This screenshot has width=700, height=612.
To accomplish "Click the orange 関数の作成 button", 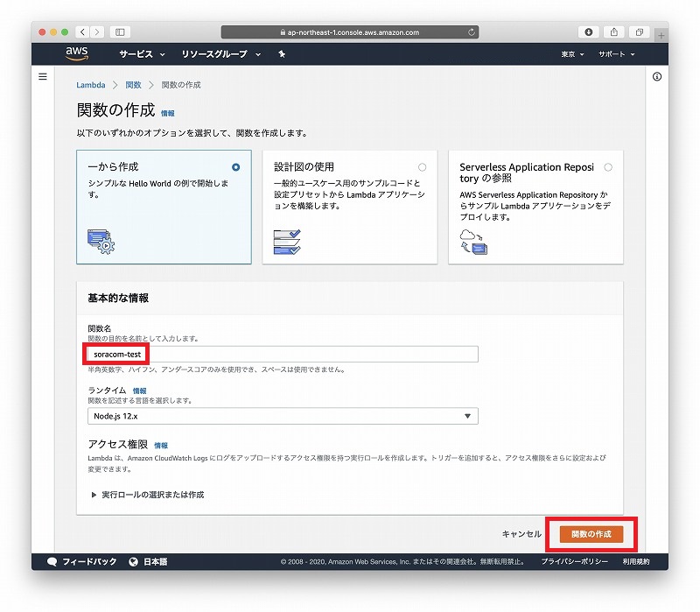I will point(591,534).
